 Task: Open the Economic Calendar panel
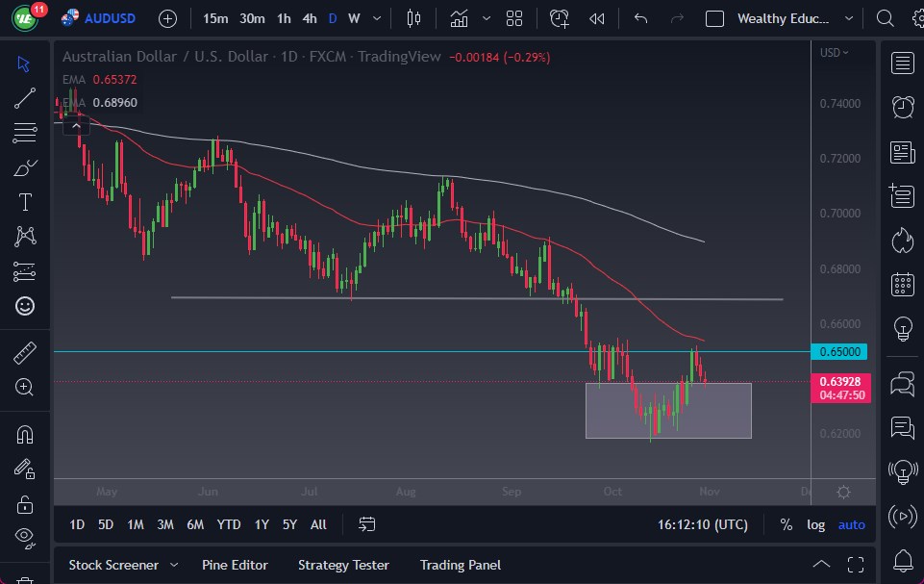pos(902,284)
